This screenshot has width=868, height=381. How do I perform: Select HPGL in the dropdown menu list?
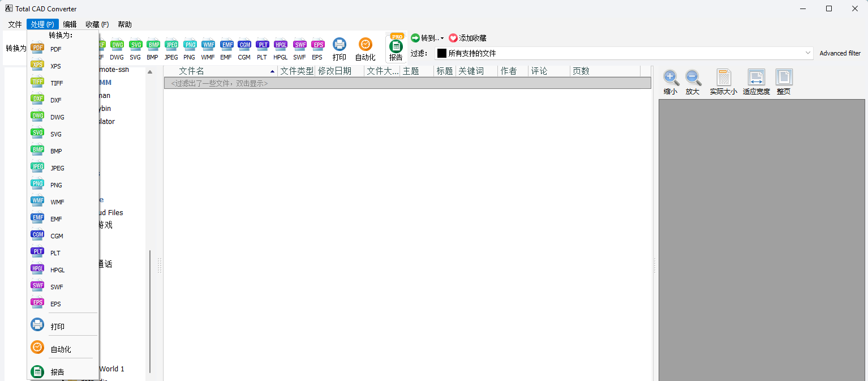[63, 270]
